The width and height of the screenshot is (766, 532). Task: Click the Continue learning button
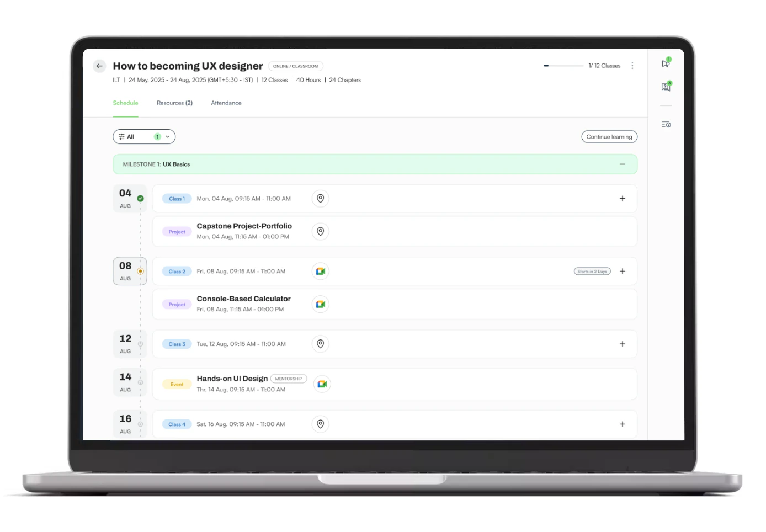tap(609, 137)
